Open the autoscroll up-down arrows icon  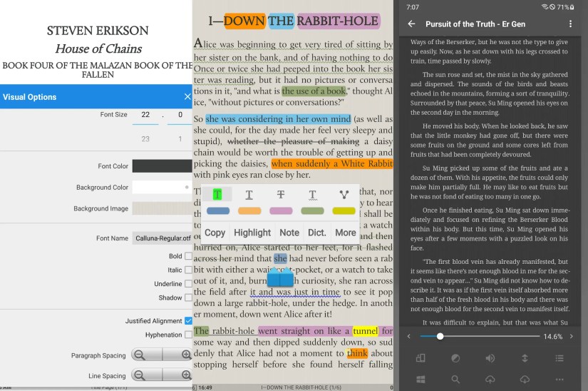pyautogui.click(x=525, y=358)
